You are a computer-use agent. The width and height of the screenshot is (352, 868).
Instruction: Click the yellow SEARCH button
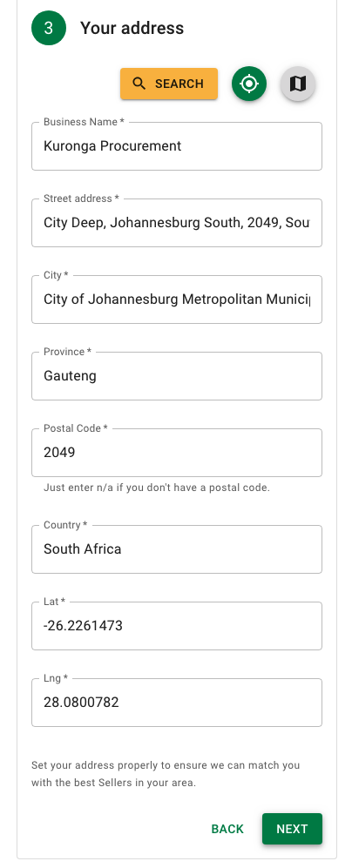[x=169, y=84]
